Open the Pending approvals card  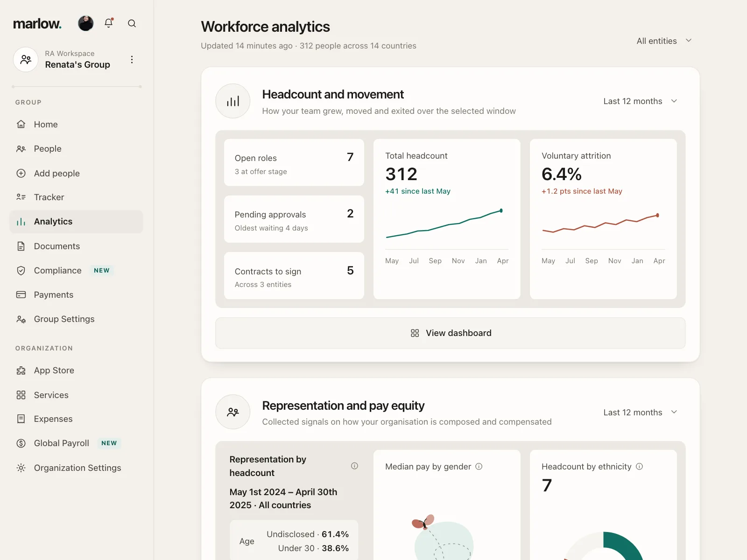click(x=294, y=219)
